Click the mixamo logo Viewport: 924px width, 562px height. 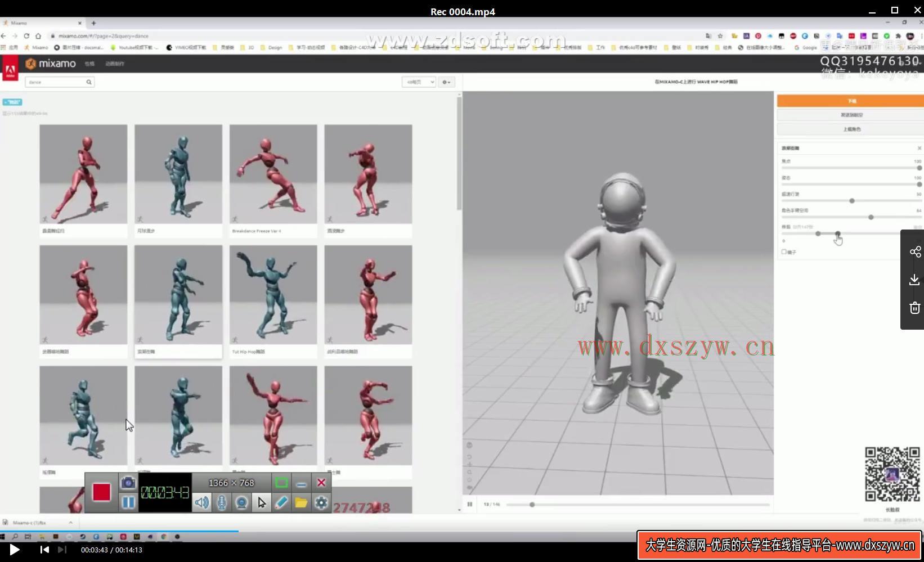click(51, 64)
